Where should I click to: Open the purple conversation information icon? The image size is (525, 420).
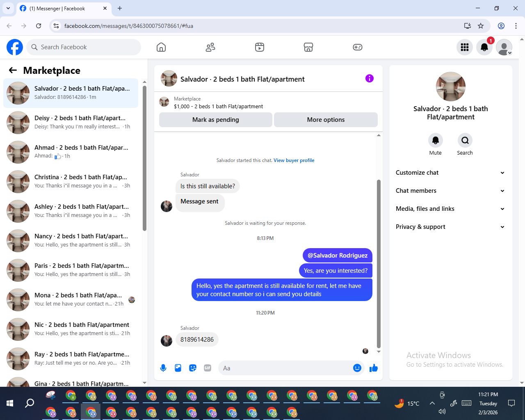pyautogui.click(x=370, y=78)
